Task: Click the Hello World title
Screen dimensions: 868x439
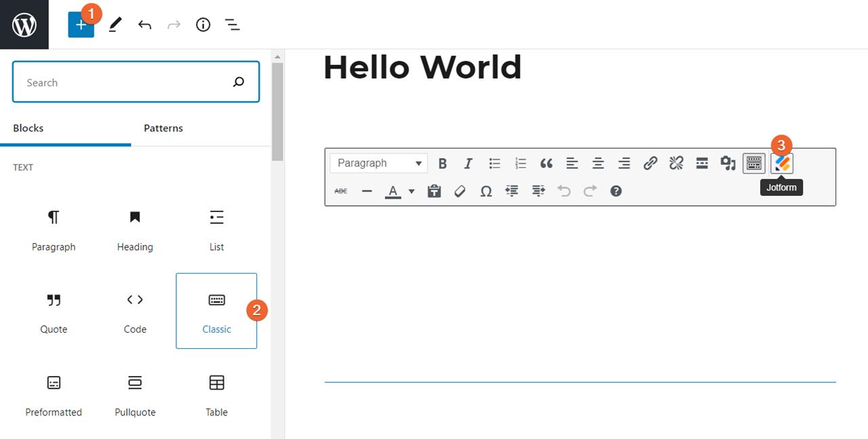Action: tap(422, 67)
